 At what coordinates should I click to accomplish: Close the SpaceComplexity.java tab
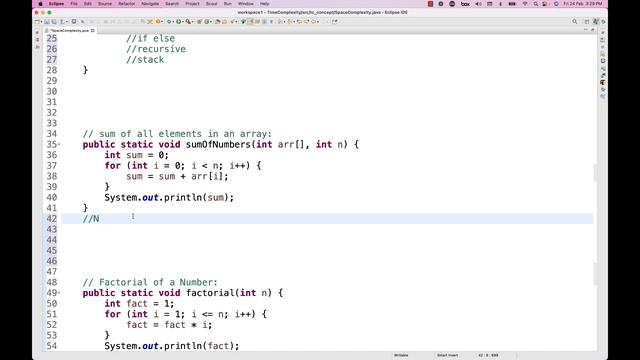click(93, 31)
